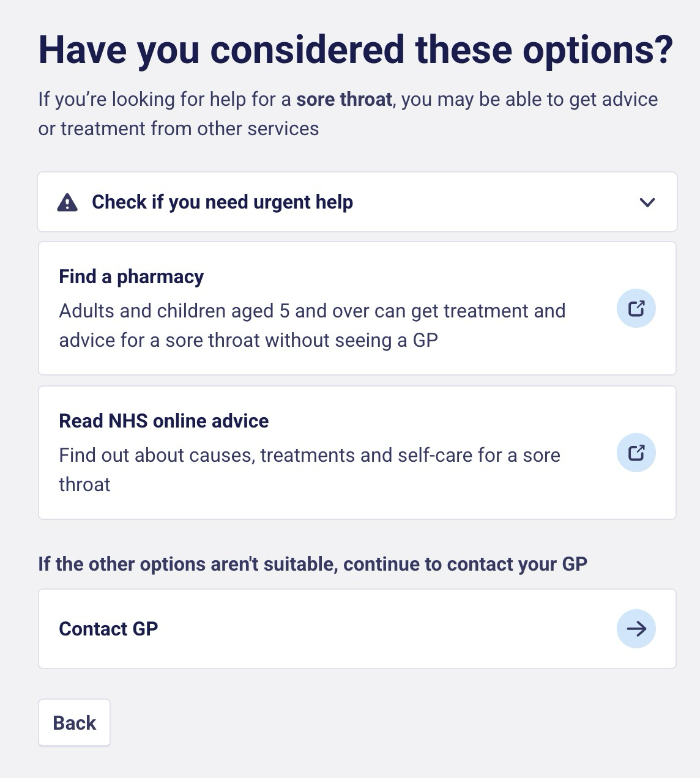Select the Read NHS online advice heading

coord(163,421)
